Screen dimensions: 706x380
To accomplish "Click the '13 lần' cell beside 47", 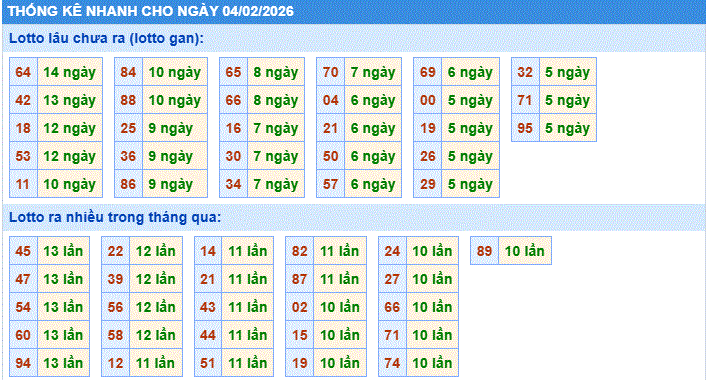I will click(63, 279).
